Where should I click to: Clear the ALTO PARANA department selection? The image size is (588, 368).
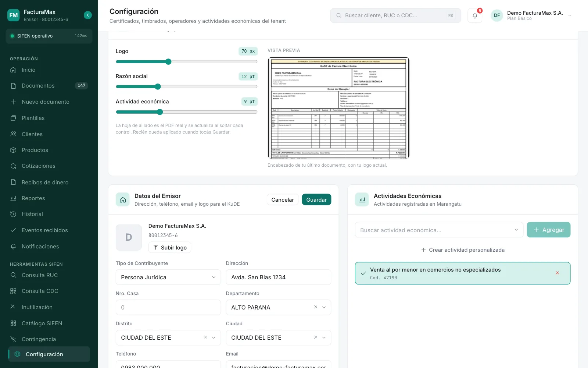click(315, 307)
